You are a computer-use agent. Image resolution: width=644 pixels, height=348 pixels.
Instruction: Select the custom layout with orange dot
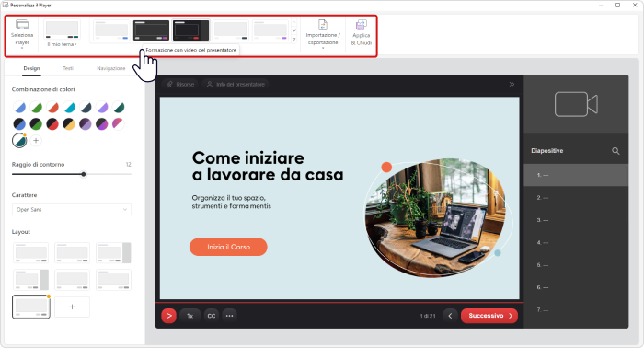pyautogui.click(x=31, y=307)
